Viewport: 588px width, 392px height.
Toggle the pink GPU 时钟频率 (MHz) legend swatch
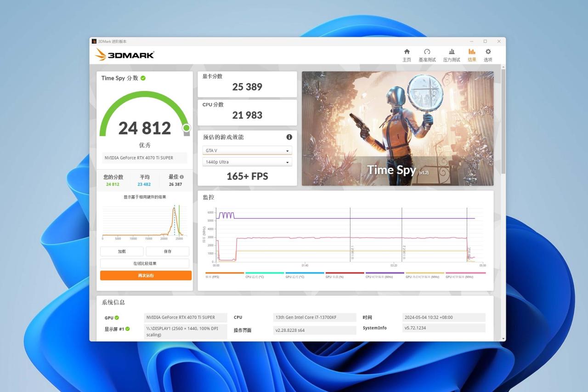click(x=465, y=273)
